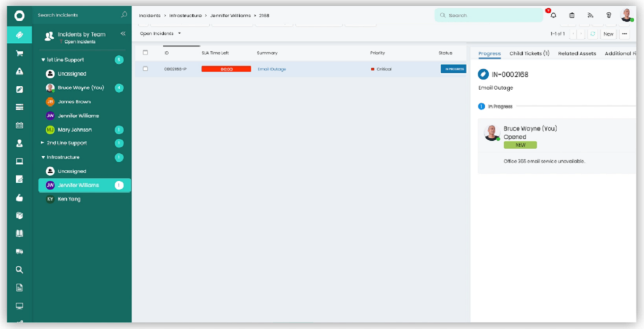Click the green NEW badge
Viewport: 644px width, 329px height.
point(520,145)
